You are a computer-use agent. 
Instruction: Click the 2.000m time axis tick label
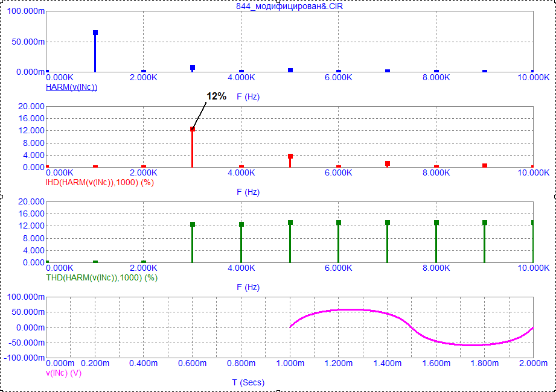[534, 363]
